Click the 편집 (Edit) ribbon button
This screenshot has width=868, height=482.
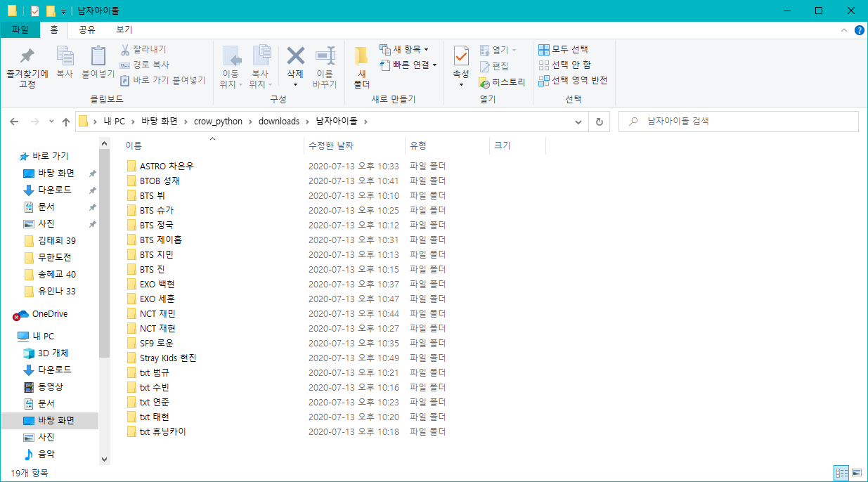tap(494, 65)
